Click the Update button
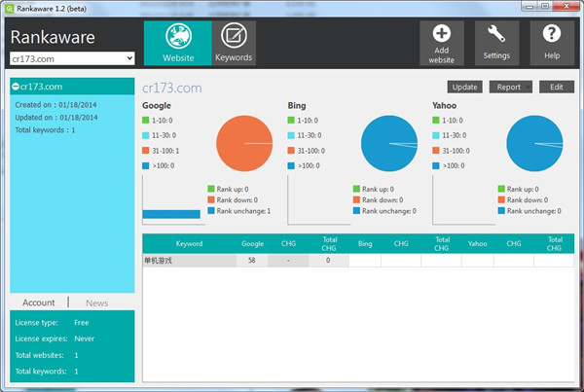The height and width of the screenshot is (392, 584). coord(464,88)
